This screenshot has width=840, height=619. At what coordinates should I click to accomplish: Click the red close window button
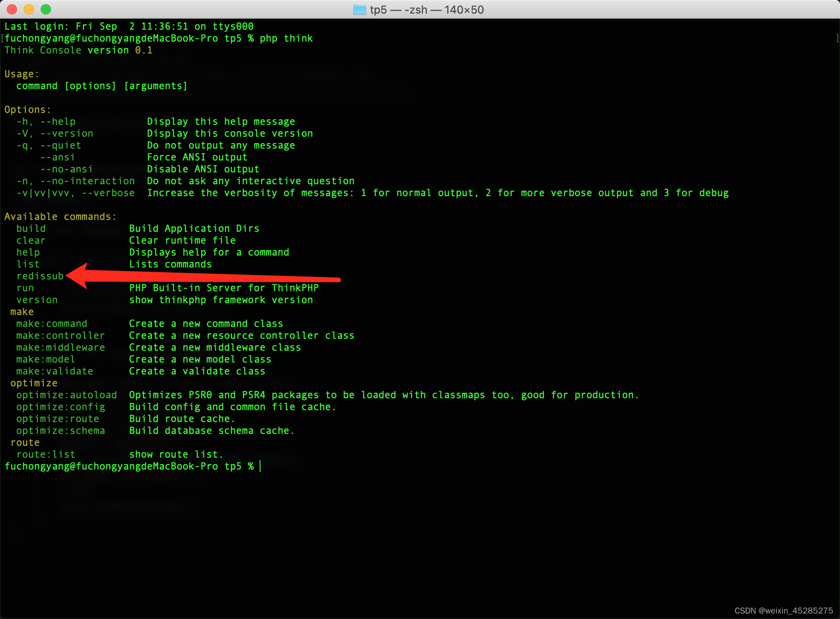pos(12,9)
